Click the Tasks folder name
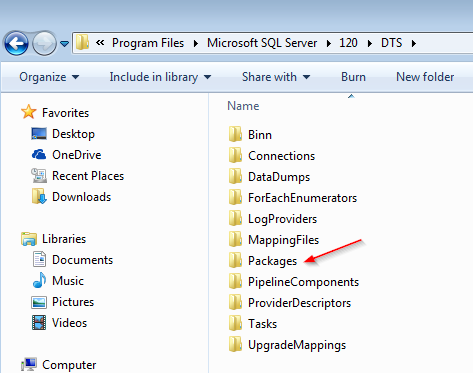This screenshot has width=473, height=373. pos(263,324)
